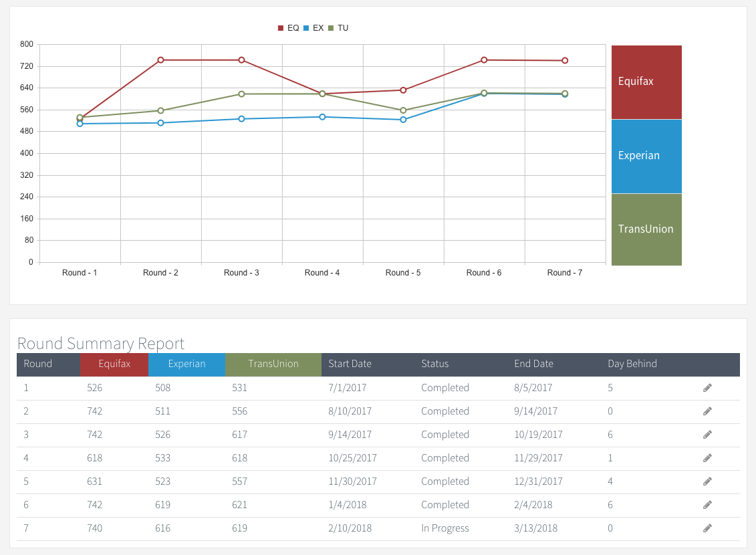Select the TU data point at Round - 5

pyautogui.click(x=403, y=110)
